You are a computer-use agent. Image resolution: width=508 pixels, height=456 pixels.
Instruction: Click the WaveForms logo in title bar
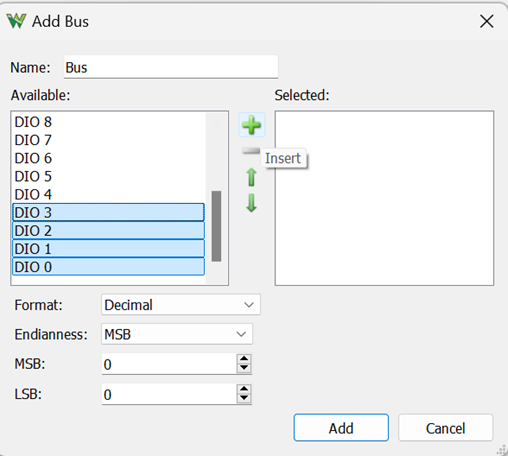16,21
